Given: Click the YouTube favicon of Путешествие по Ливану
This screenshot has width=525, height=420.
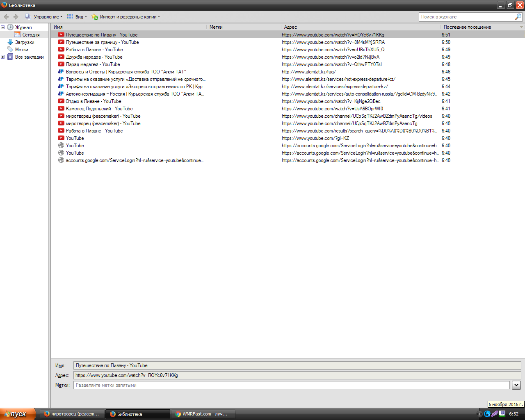Looking at the screenshot, I should click(61, 35).
